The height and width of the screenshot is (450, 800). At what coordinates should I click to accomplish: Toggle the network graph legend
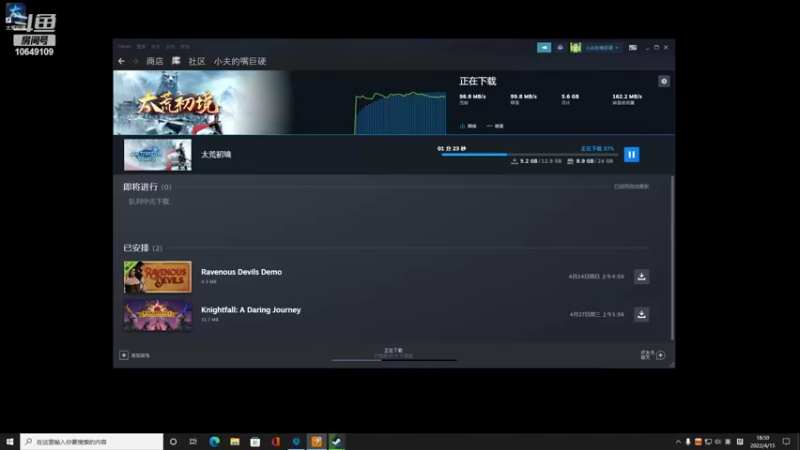[x=468, y=126]
